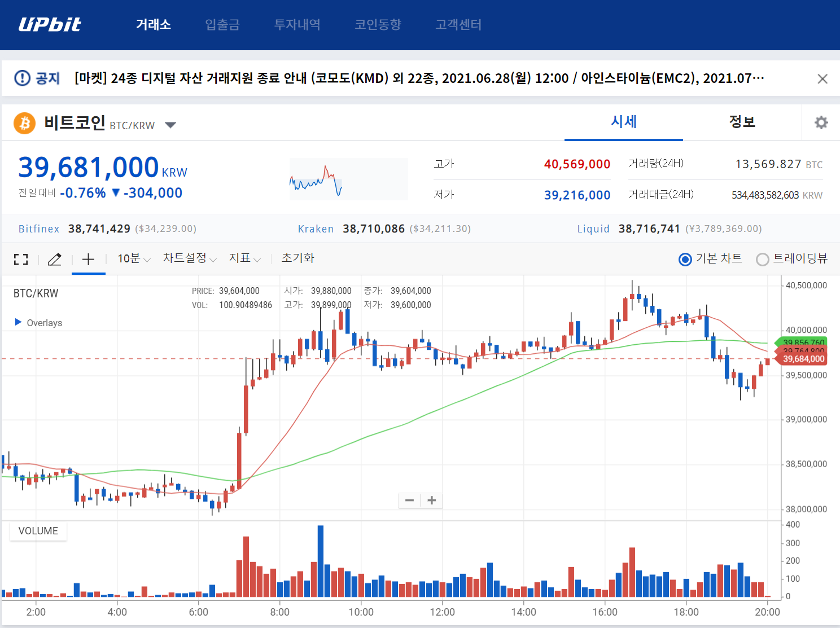
Task: Click the notice info icon
Action: coord(22,78)
